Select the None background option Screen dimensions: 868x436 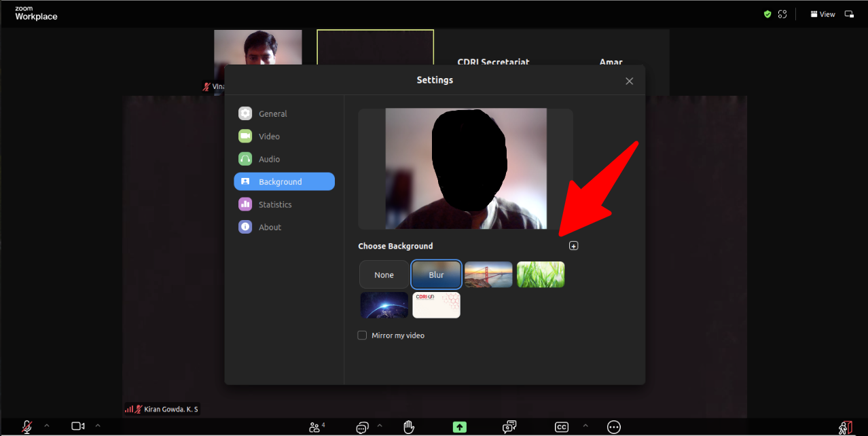(384, 274)
